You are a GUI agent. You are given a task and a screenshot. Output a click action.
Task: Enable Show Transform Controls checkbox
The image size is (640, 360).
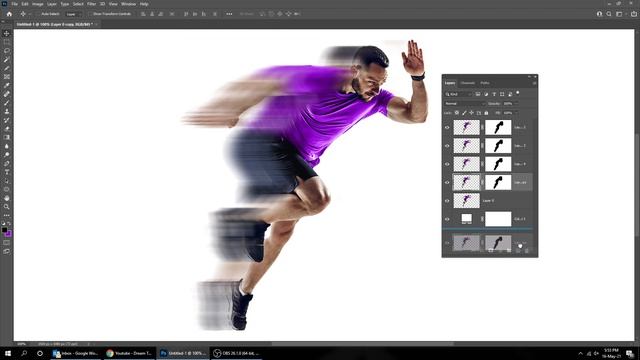[90, 14]
